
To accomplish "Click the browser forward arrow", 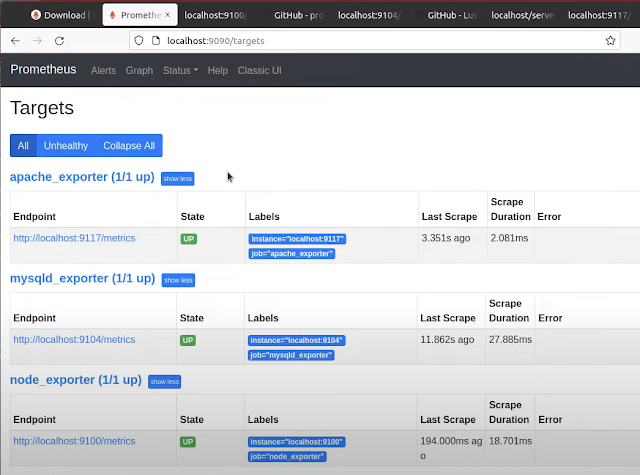I will [37, 41].
